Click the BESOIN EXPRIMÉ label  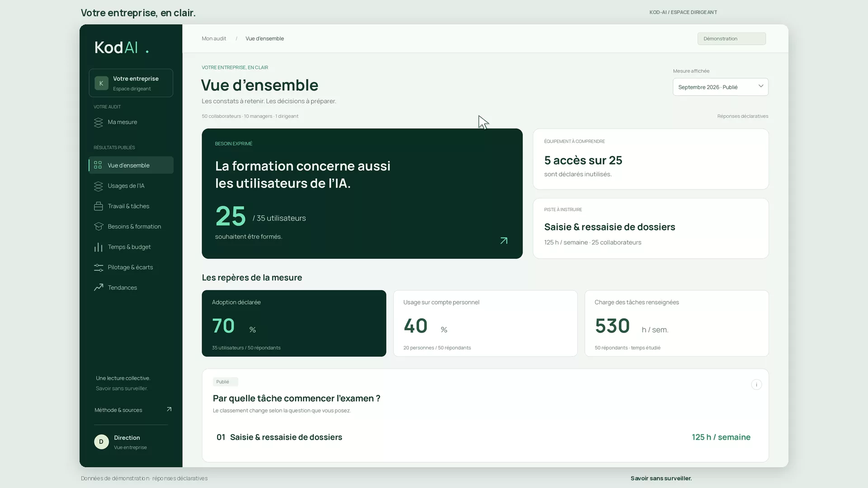click(x=234, y=144)
